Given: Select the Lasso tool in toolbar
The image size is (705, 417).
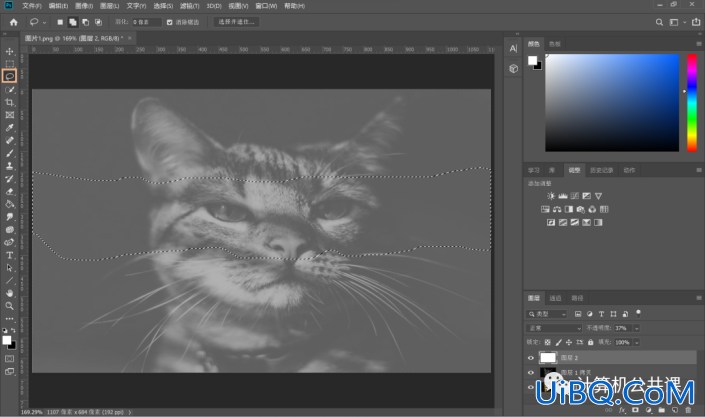Looking at the screenshot, I should coord(9,76).
